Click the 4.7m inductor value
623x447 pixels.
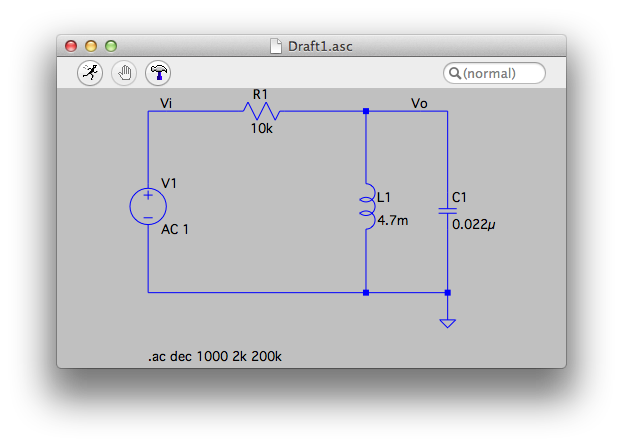tap(392, 220)
